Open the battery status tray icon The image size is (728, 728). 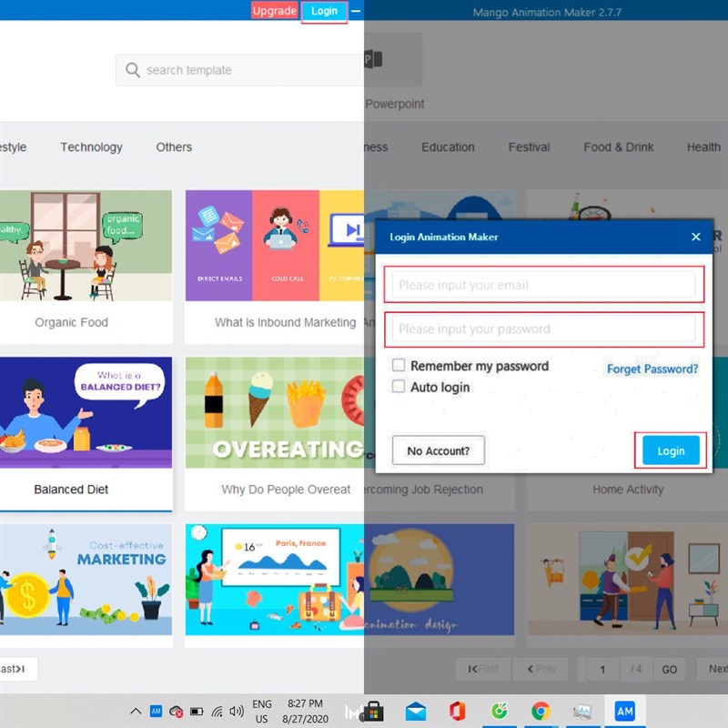pyautogui.click(x=197, y=712)
